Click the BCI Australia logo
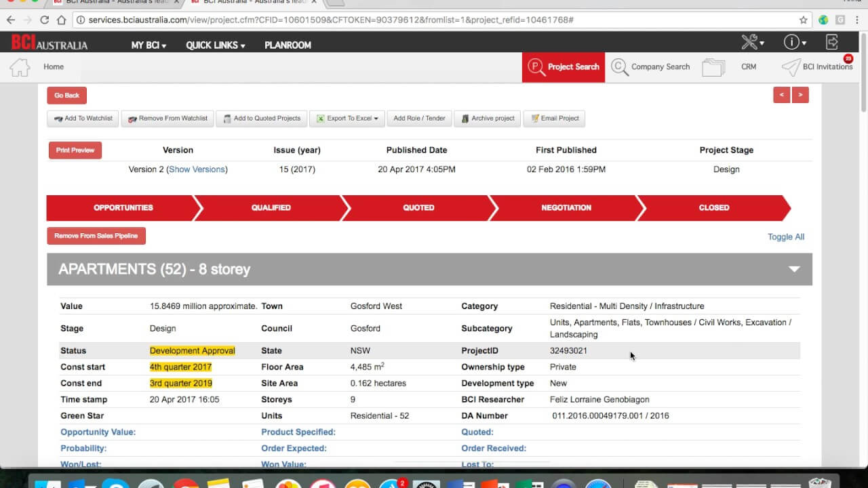The height and width of the screenshot is (488, 868). pyautogui.click(x=50, y=43)
